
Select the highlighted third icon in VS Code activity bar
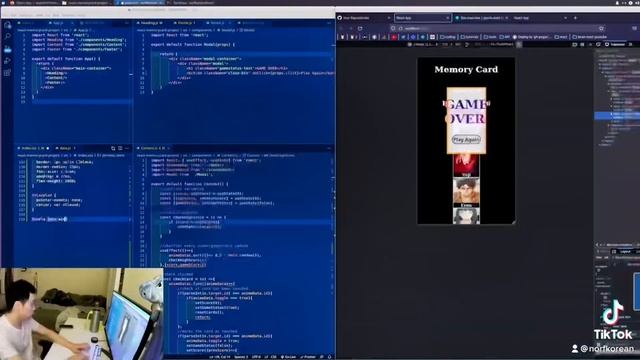click(x=8, y=49)
